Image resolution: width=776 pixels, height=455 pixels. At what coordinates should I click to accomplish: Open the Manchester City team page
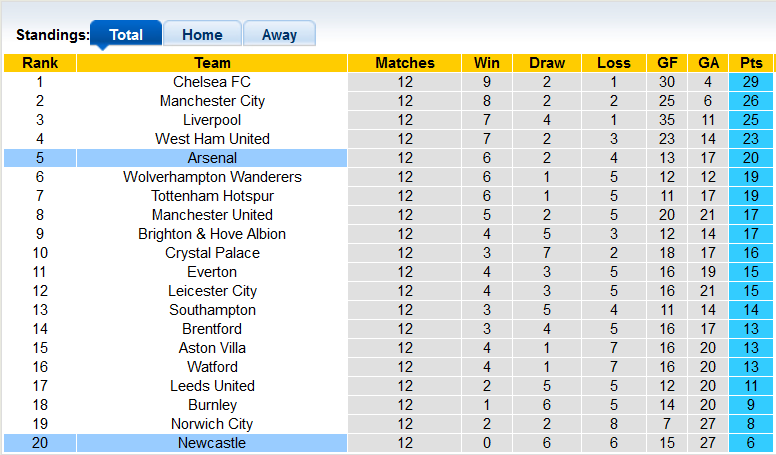[212, 101]
